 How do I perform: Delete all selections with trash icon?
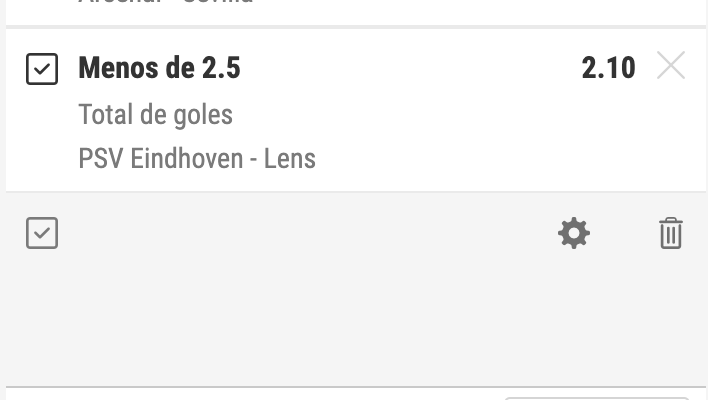tap(671, 233)
